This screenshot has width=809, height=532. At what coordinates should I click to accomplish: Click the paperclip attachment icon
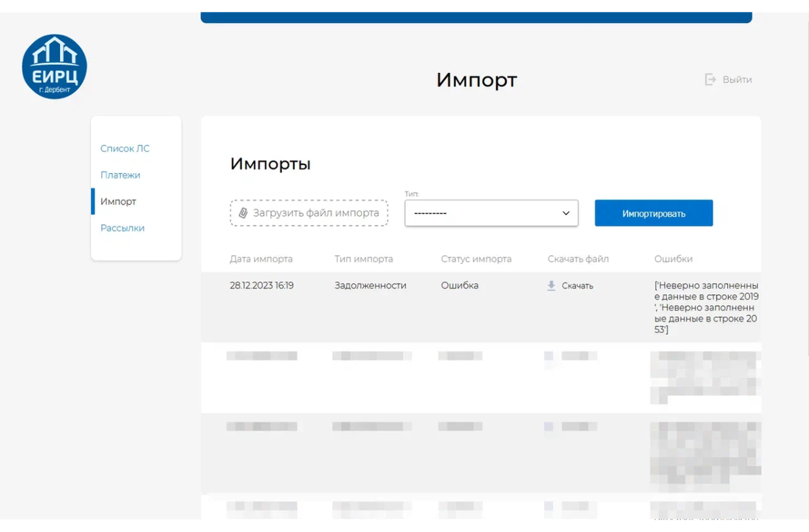[243, 213]
